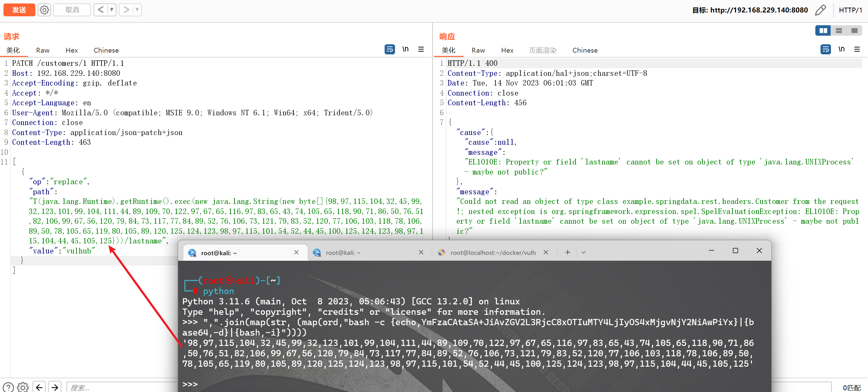Switch request view to Hex tab
Viewport: 868px width, 392px height.
click(72, 50)
